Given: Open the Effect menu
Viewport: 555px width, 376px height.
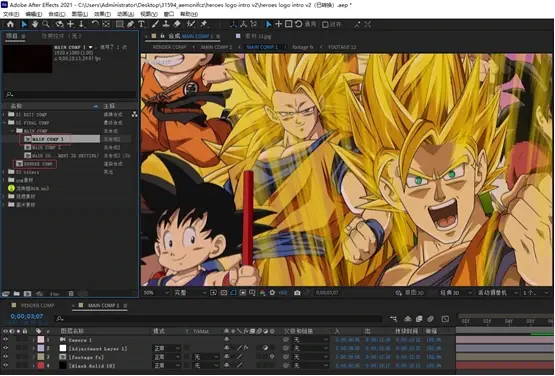Looking at the screenshot, I should 102,14.
